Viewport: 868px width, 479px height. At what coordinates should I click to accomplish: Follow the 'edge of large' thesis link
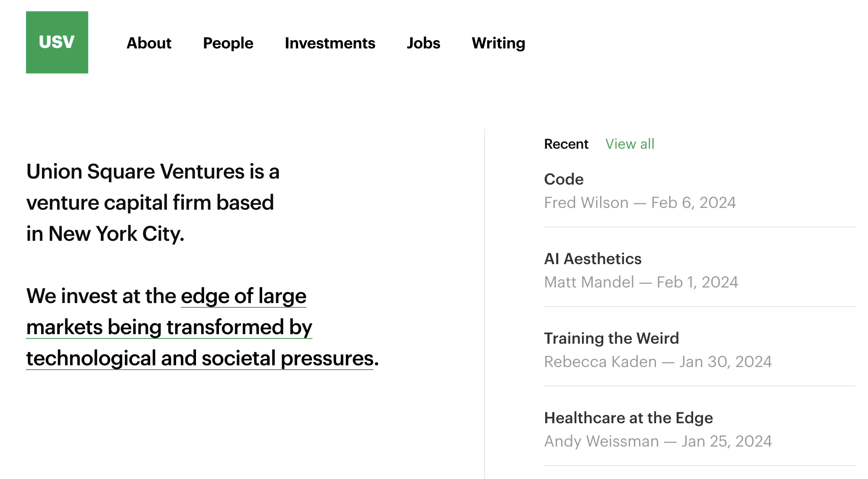pos(243,296)
